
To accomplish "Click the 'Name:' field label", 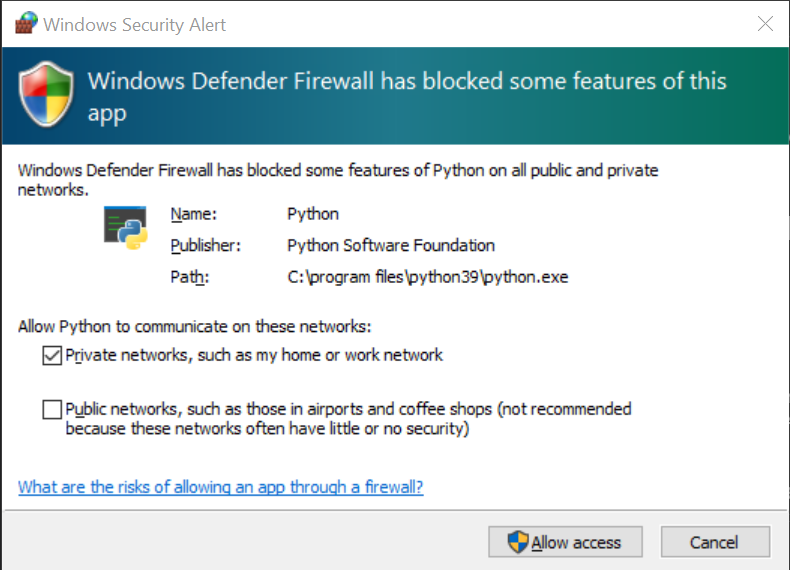I will [193, 214].
